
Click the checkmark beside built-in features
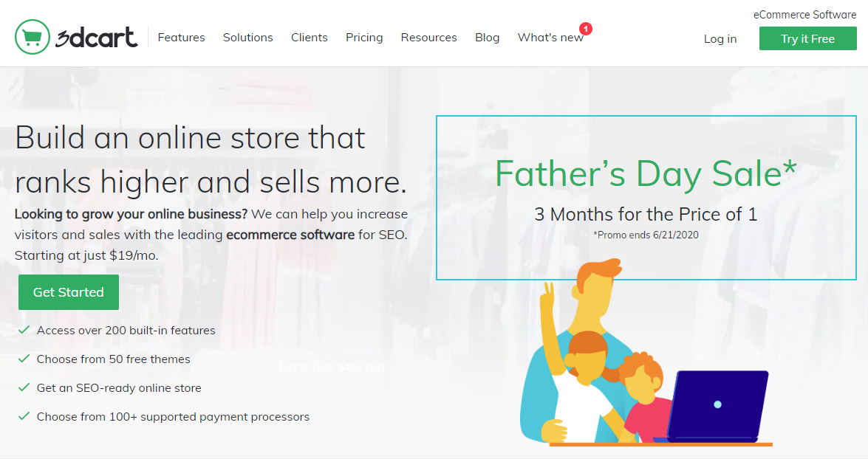pos(24,330)
